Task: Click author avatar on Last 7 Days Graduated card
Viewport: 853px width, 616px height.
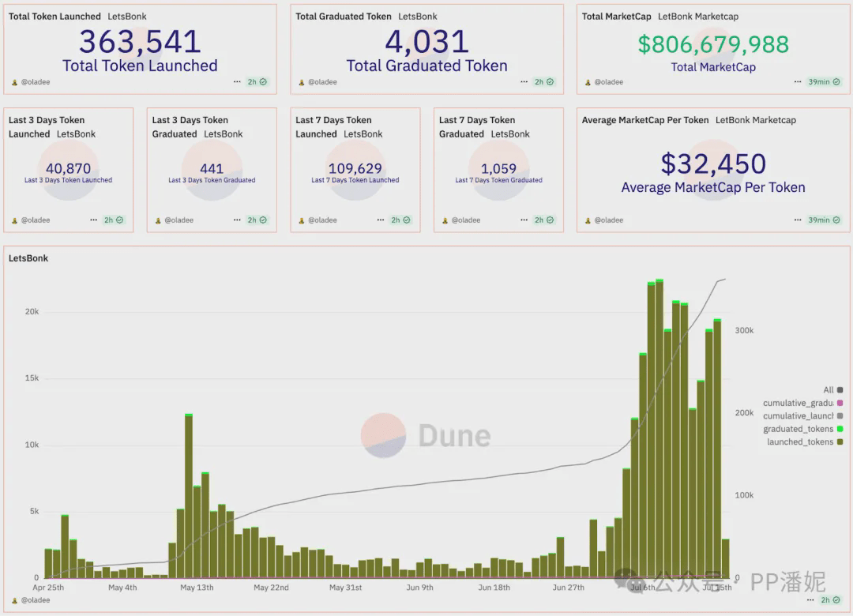Action: pos(445,220)
